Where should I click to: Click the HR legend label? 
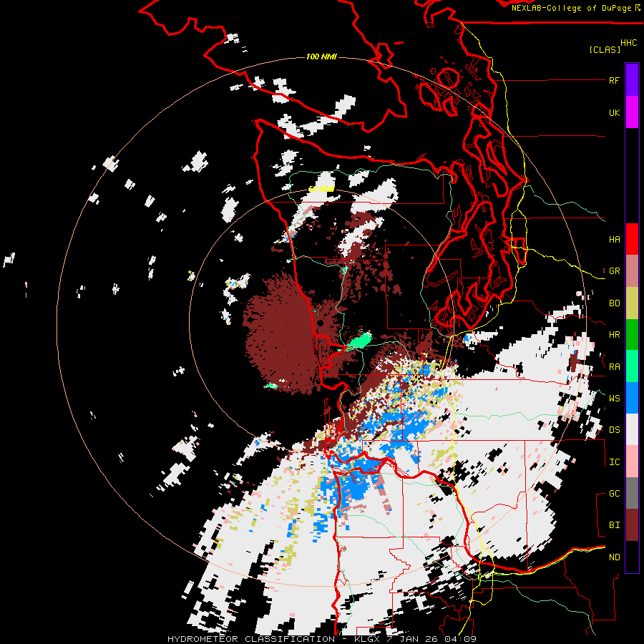pos(614,335)
